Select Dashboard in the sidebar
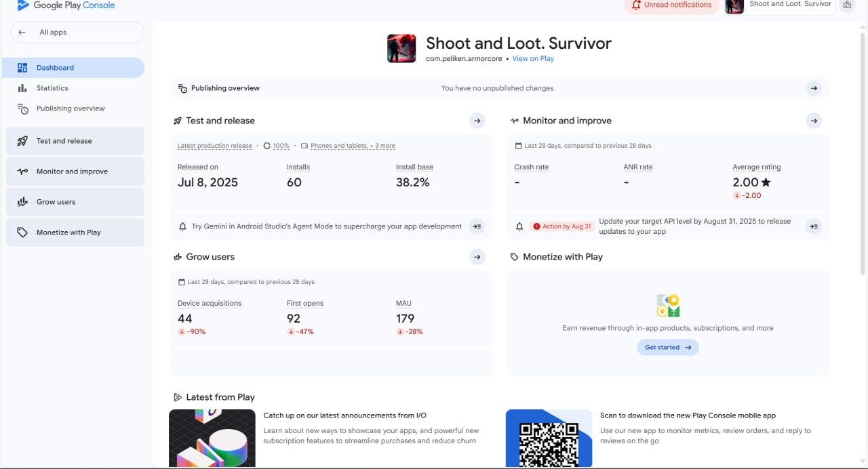Image resolution: width=868 pixels, height=469 pixels. coord(55,67)
